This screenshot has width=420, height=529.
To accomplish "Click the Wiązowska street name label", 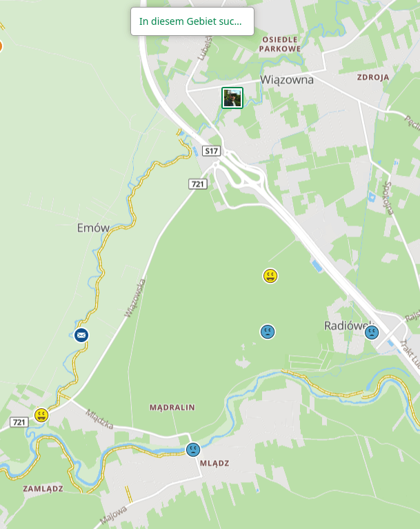I will 135,298.
